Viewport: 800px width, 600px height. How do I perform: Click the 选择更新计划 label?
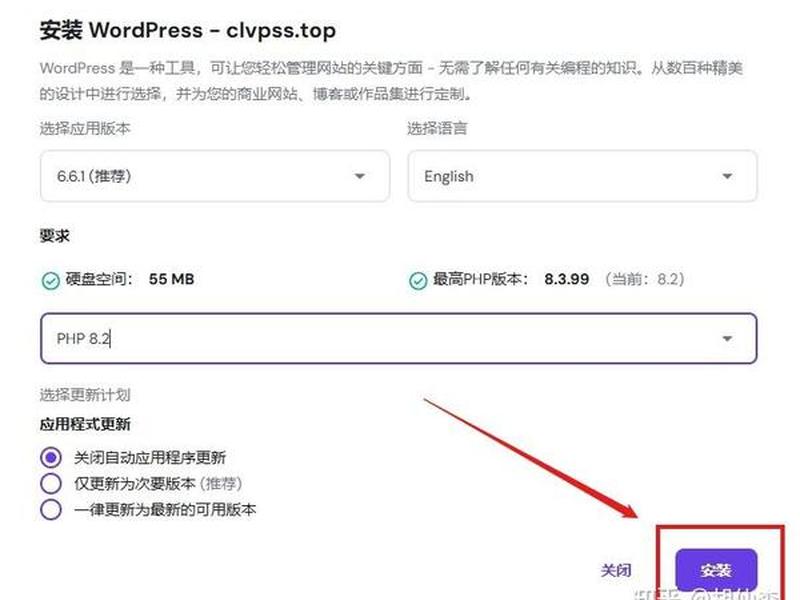point(85,394)
